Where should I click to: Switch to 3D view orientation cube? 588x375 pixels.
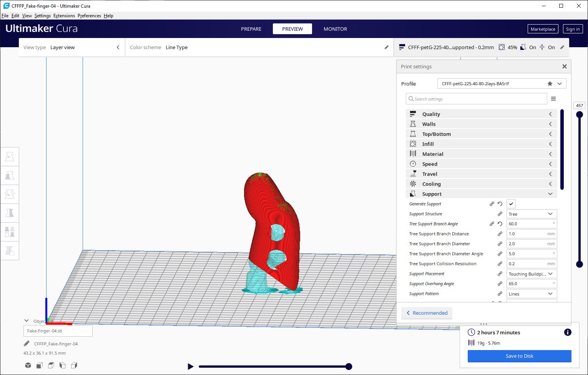coord(28,365)
